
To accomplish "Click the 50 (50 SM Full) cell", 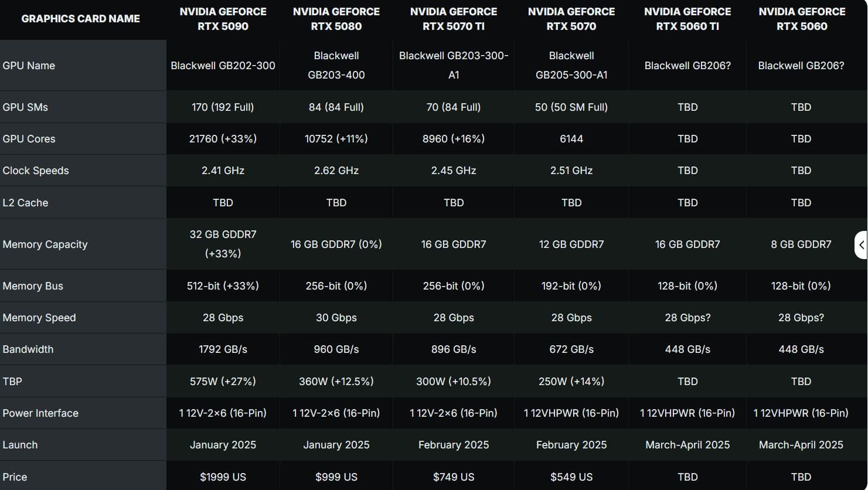I will coord(571,107).
